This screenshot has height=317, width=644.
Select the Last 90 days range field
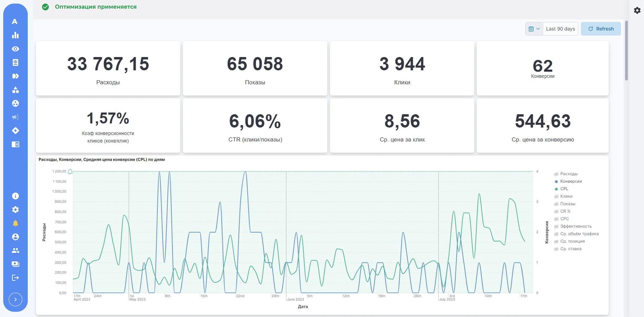pyautogui.click(x=560, y=29)
